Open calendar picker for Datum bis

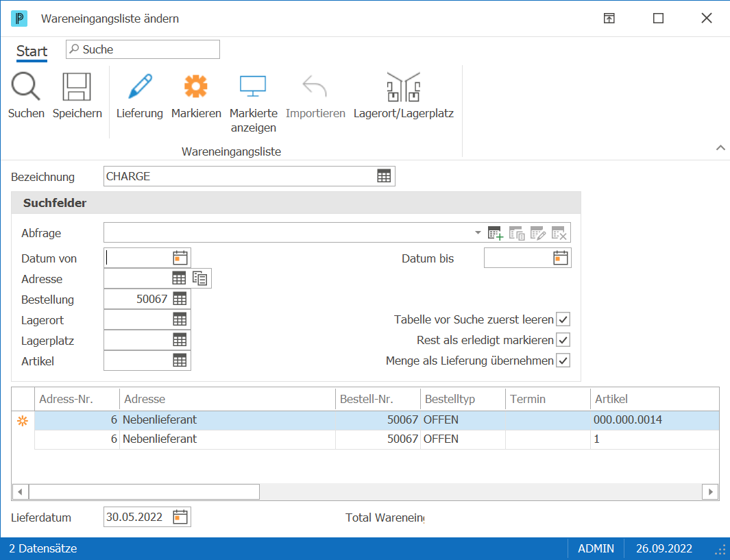click(561, 258)
